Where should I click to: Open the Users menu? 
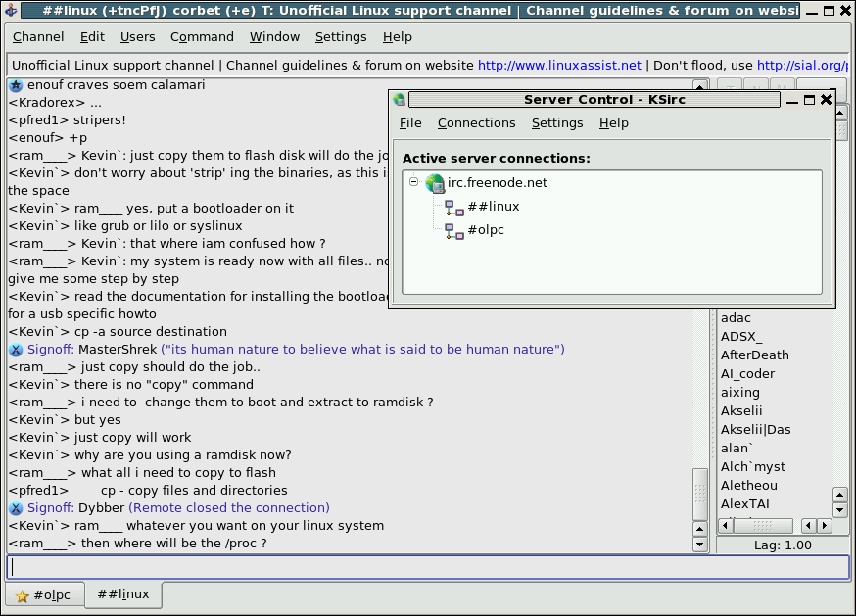(x=137, y=37)
